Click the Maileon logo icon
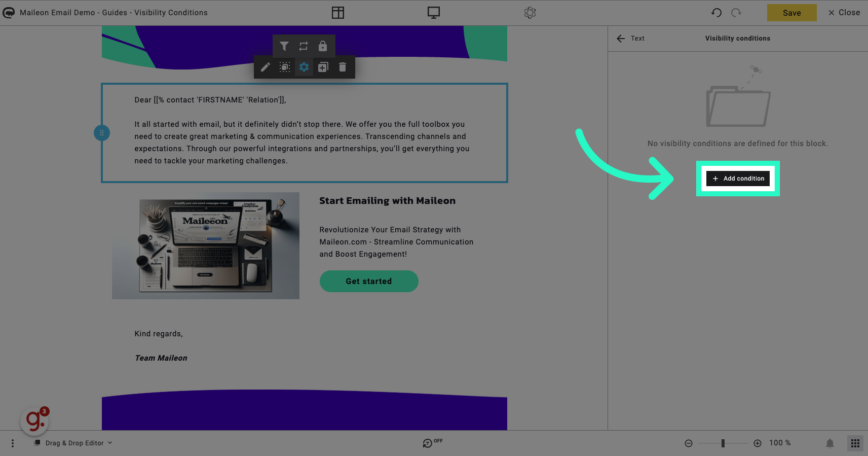This screenshot has width=868, height=456. tap(9, 13)
